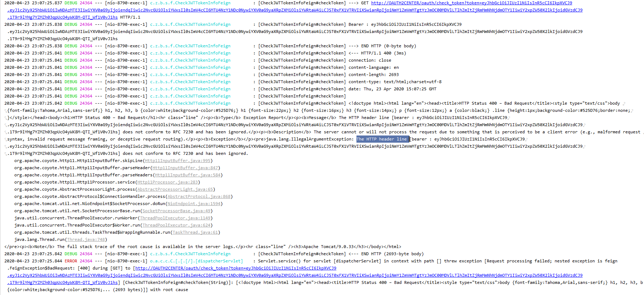This screenshot has height=295, width=644.
Task: Click 'content-language: en' log text
Action: coord(374,67)
